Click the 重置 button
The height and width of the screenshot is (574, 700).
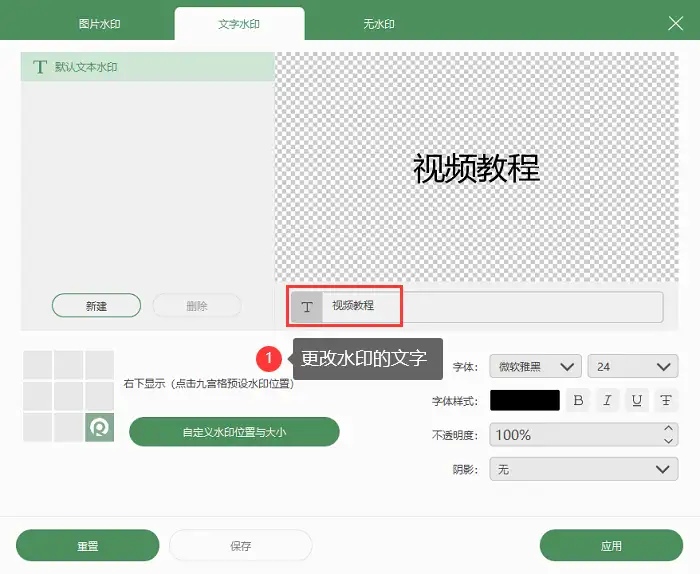coord(88,545)
